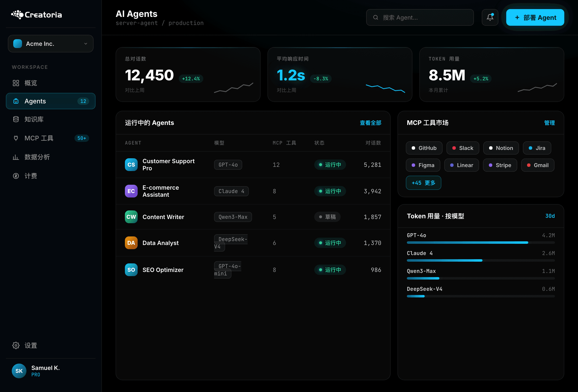Screen dimensions: 578x392
Task: Select the Stripe tool chip
Action: (500, 165)
